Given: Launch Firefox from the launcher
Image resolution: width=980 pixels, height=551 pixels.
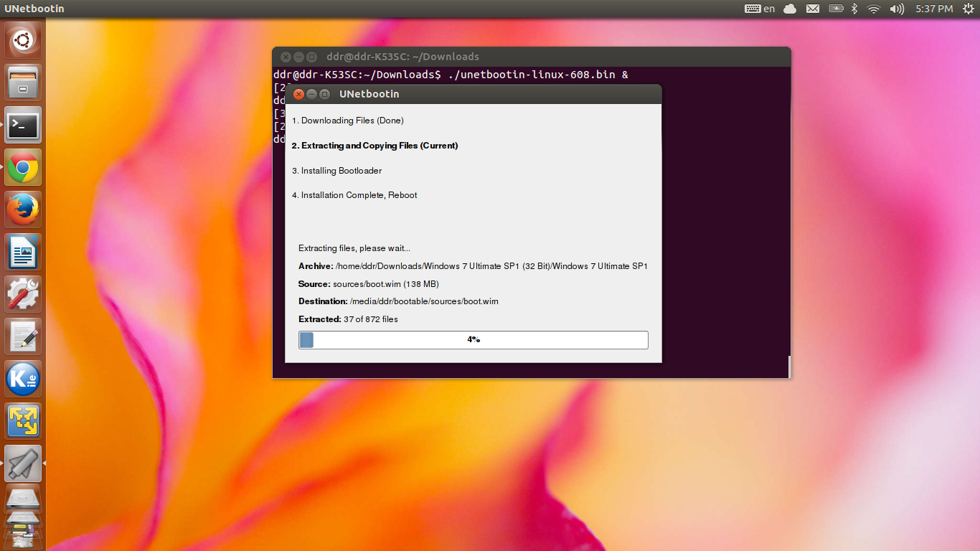Looking at the screenshot, I should coord(22,209).
